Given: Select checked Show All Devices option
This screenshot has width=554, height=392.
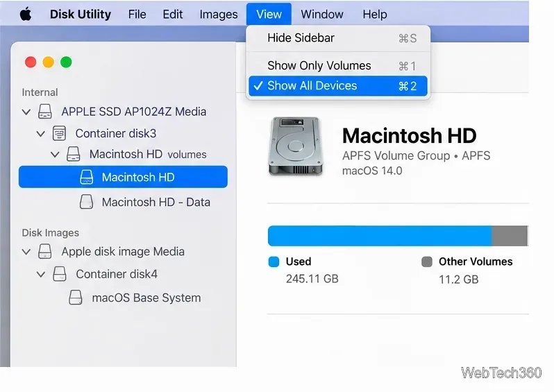Looking at the screenshot, I should click(x=338, y=86).
